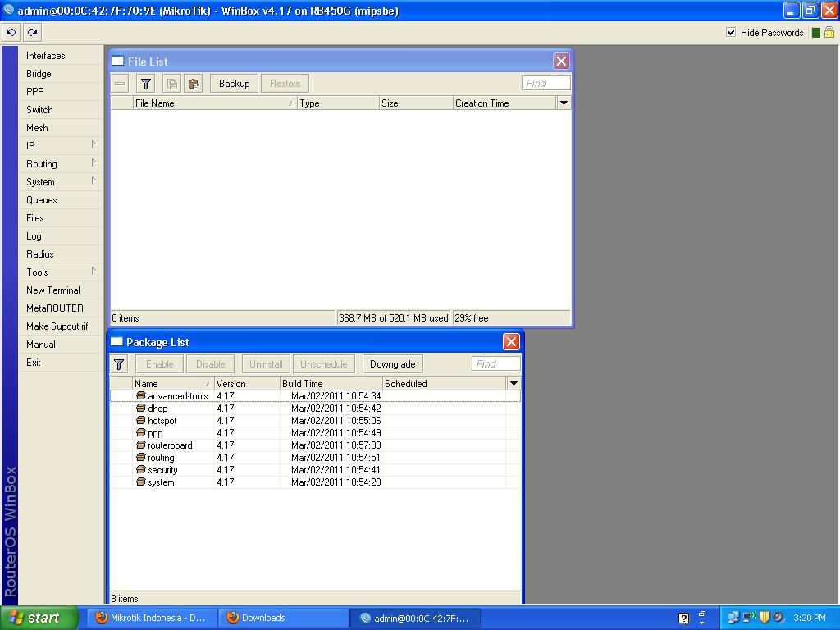Expand the Routing submenu

[61, 164]
